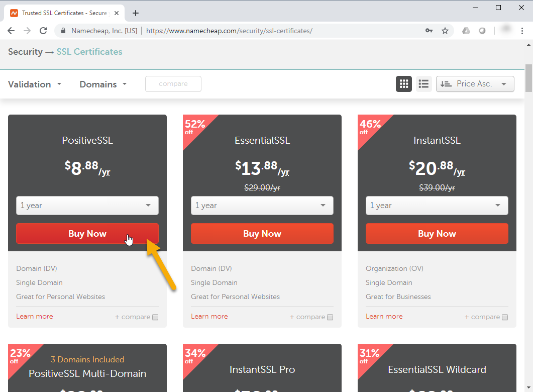Click Great for Businesses text
Screen dimensions: 533x392
click(398, 297)
